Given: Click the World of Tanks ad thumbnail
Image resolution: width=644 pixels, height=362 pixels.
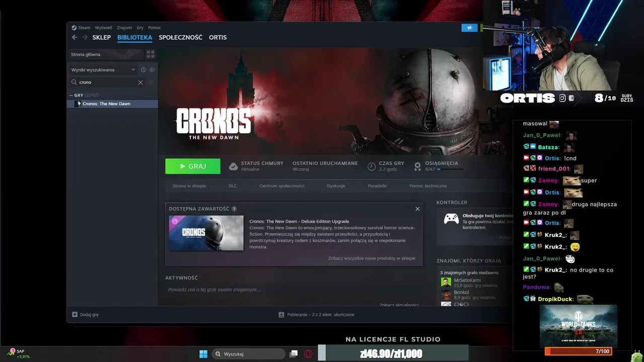Looking at the screenshot, I should pyautogui.click(x=578, y=326).
